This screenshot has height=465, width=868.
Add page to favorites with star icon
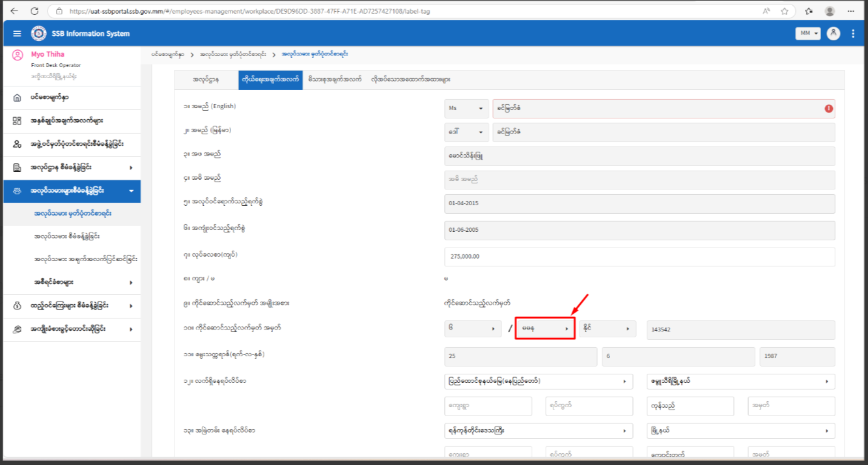click(x=785, y=11)
